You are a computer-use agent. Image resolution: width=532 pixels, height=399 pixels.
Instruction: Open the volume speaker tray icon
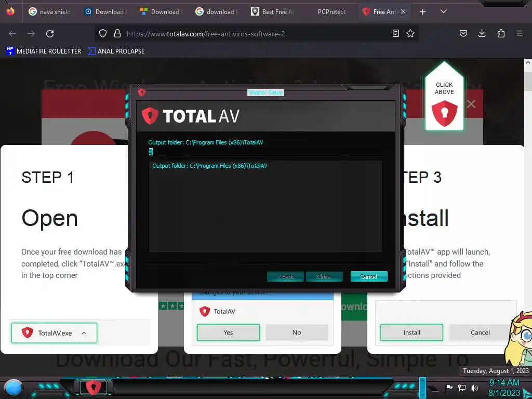tap(474, 388)
